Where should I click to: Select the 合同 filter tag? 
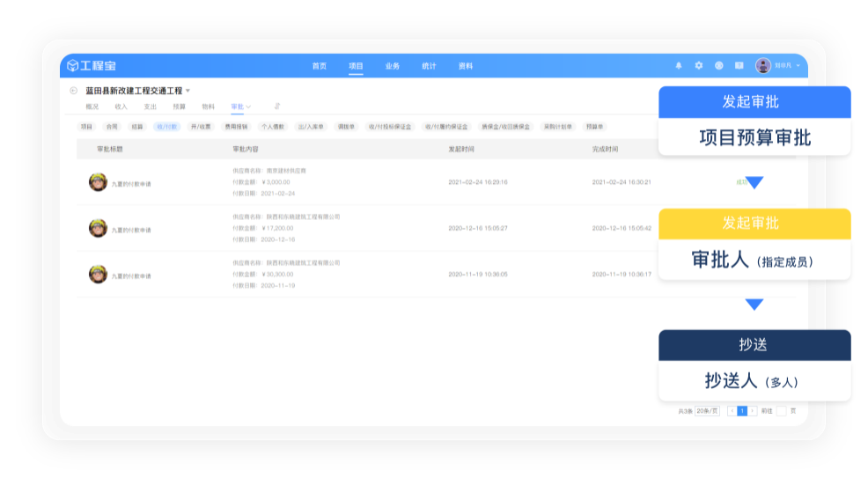click(112, 127)
